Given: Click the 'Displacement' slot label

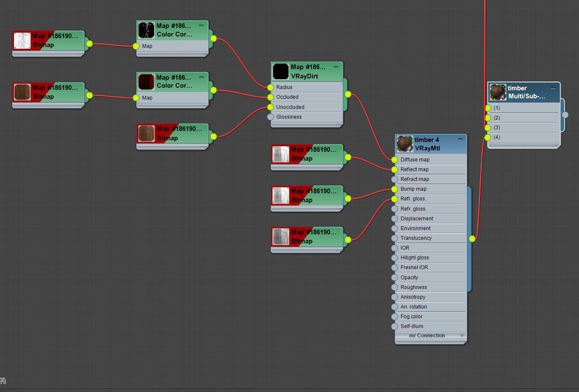Looking at the screenshot, I should click(417, 218).
